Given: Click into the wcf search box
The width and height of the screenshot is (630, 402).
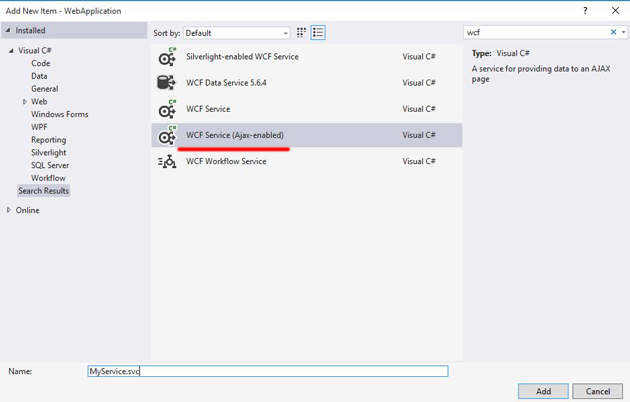Looking at the screenshot, I should tap(536, 33).
